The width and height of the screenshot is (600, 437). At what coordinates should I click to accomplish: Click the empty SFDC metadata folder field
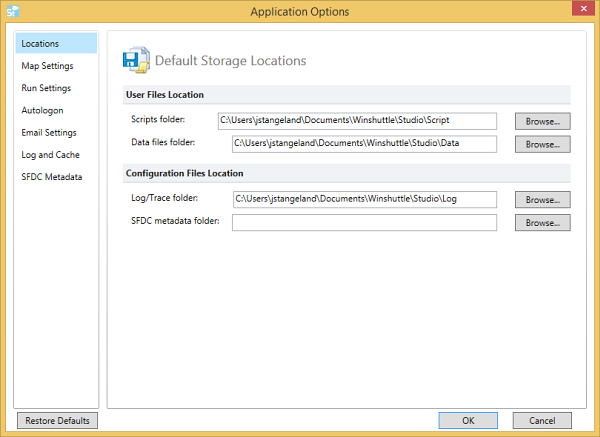[x=364, y=222]
